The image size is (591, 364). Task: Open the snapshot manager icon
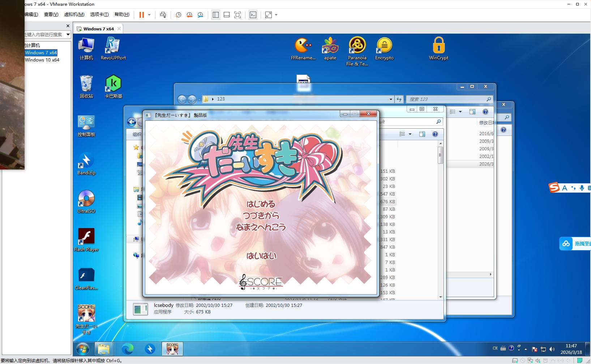pyautogui.click(x=200, y=15)
